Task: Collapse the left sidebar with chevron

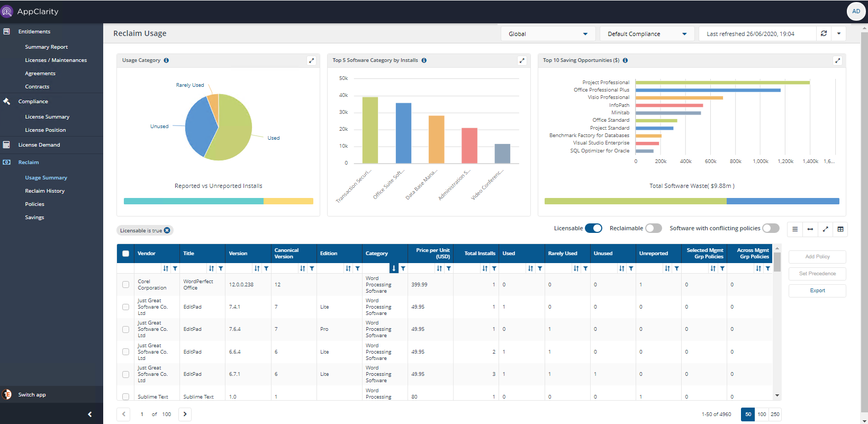Action: 89,414
